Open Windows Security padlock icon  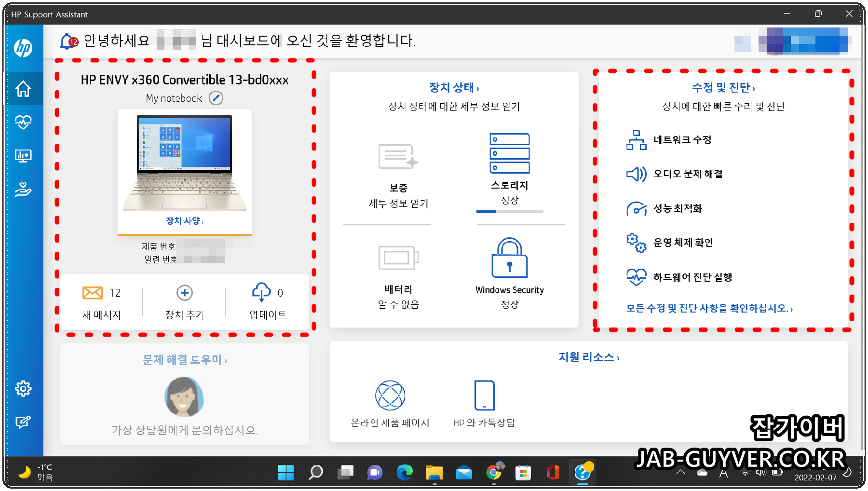point(510,258)
